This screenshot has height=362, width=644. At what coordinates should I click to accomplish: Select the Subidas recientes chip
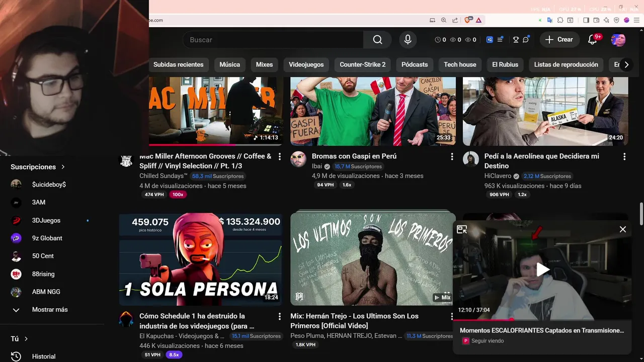(178, 64)
